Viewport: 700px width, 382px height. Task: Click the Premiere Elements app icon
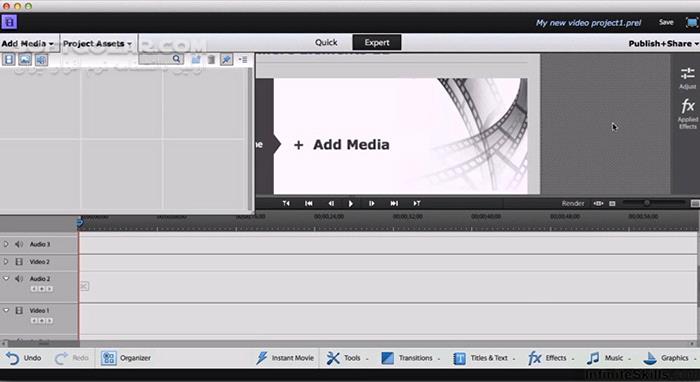9,22
